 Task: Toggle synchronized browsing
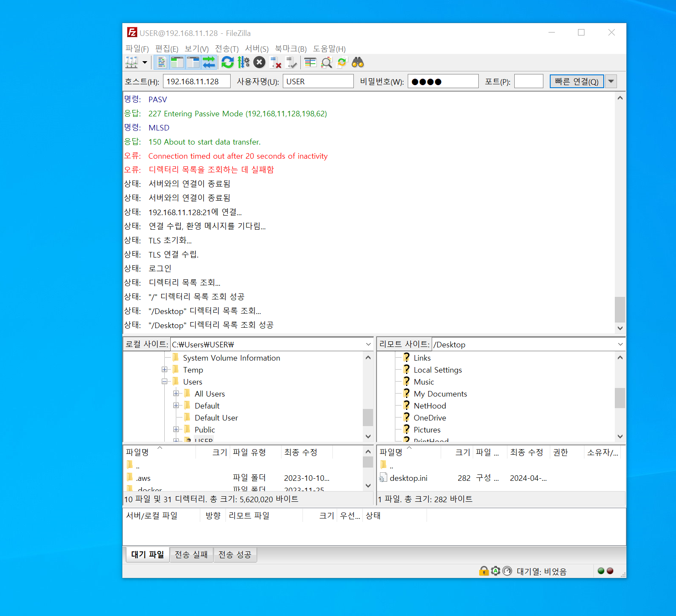pyautogui.click(x=342, y=62)
